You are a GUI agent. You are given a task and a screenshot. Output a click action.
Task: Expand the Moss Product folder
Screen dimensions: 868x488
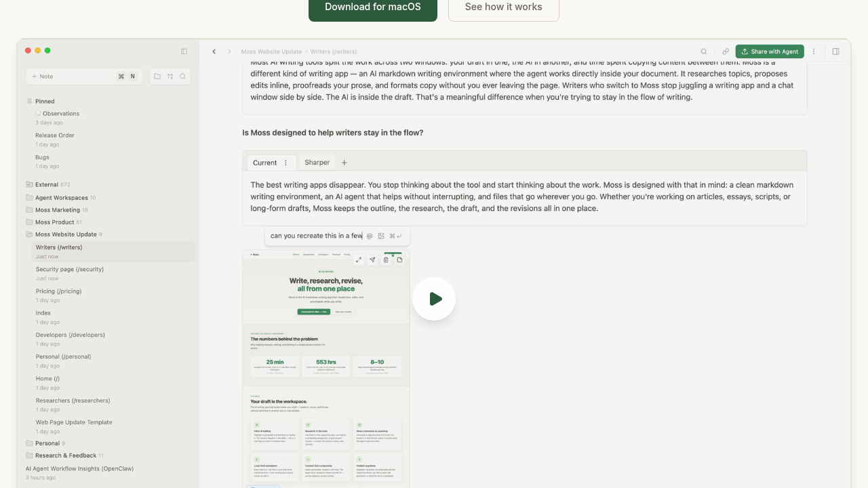(54, 222)
